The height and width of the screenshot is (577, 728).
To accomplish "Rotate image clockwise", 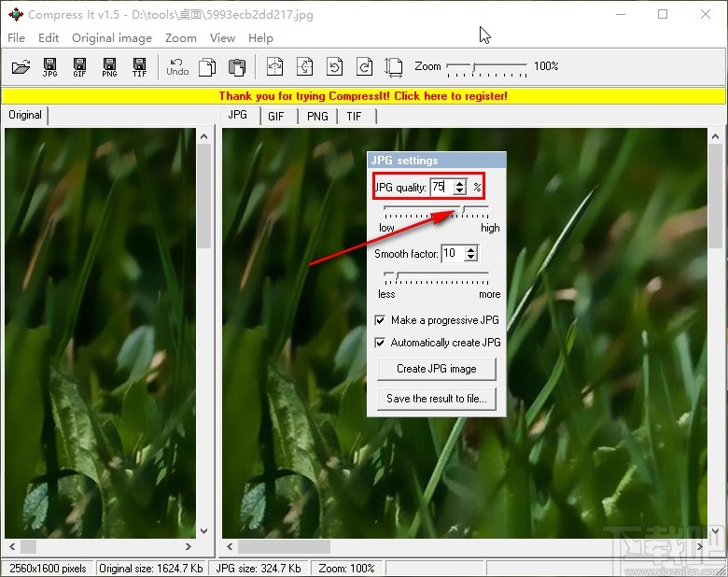I will (364, 67).
